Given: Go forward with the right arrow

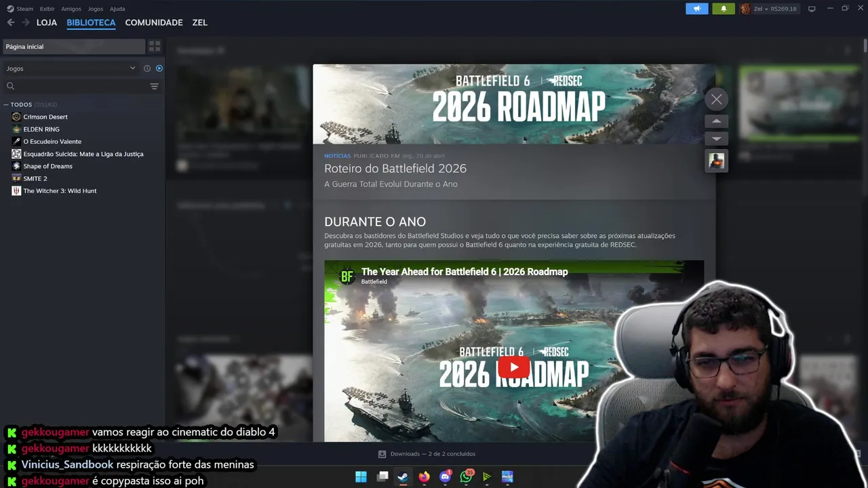Looking at the screenshot, I should [x=26, y=22].
